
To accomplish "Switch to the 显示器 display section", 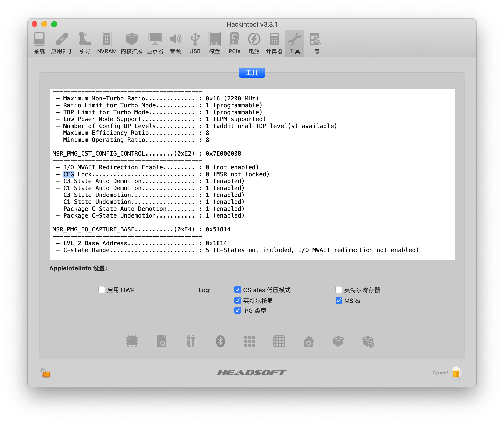I will 155,43.
